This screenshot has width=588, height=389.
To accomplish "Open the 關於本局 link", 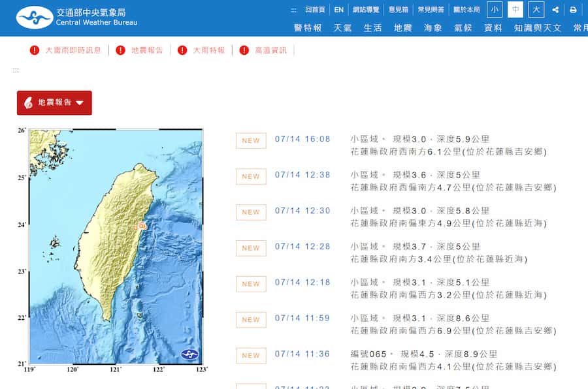I will (466, 10).
